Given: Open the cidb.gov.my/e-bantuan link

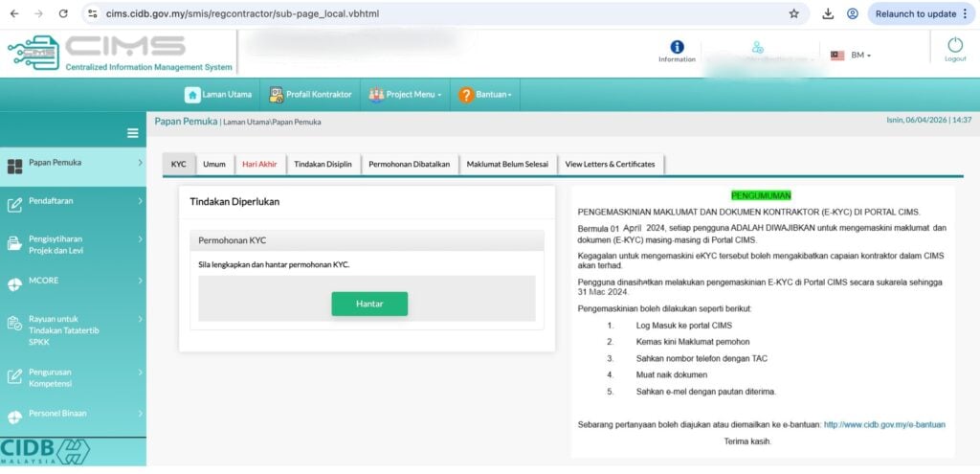Looking at the screenshot, I should point(884,424).
